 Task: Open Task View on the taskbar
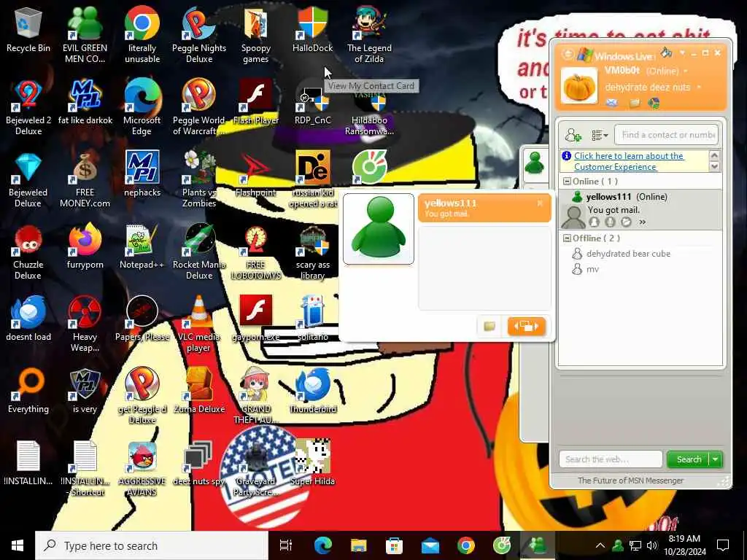pyautogui.click(x=286, y=545)
